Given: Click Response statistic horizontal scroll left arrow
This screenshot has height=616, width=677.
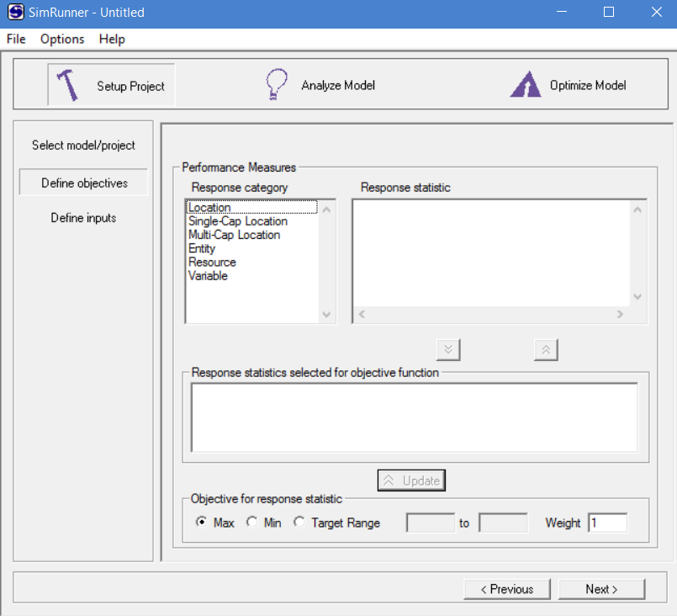Looking at the screenshot, I should click(362, 314).
